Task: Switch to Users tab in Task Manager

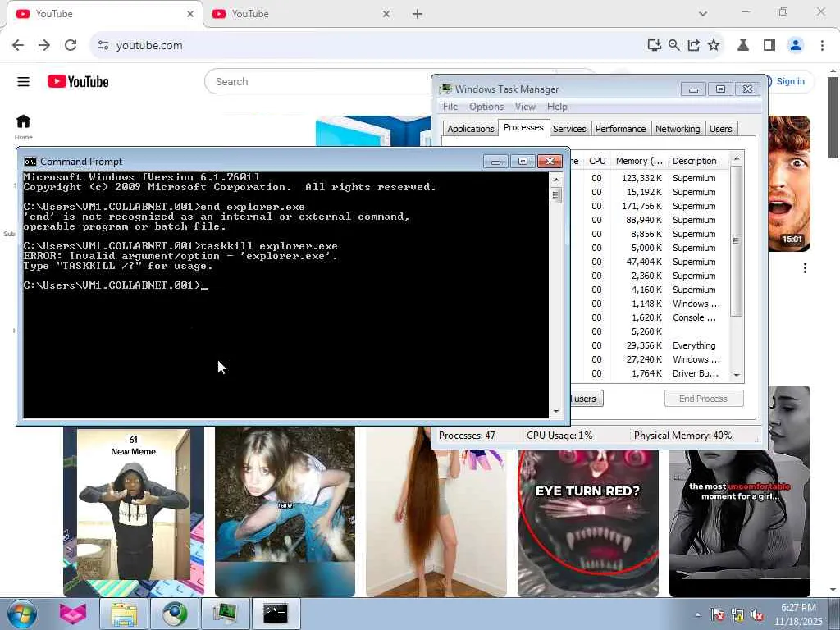Action: pyautogui.click(x=720, y=129)
